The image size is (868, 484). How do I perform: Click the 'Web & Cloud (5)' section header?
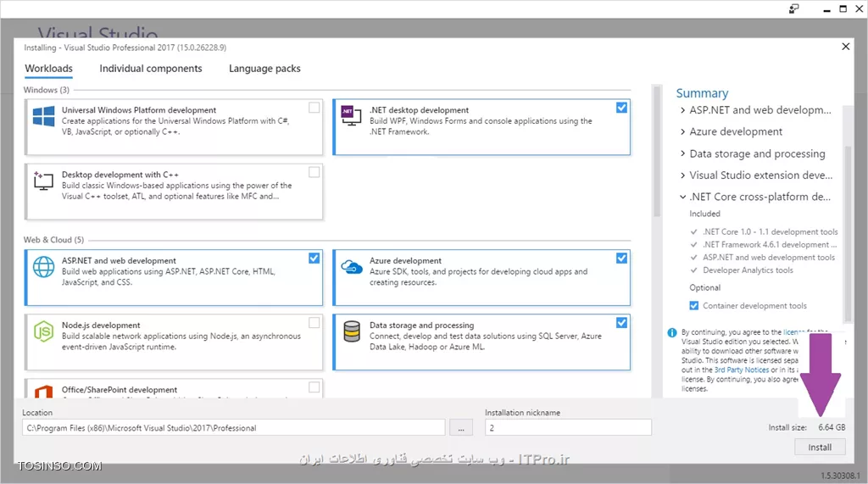[53, 240]
